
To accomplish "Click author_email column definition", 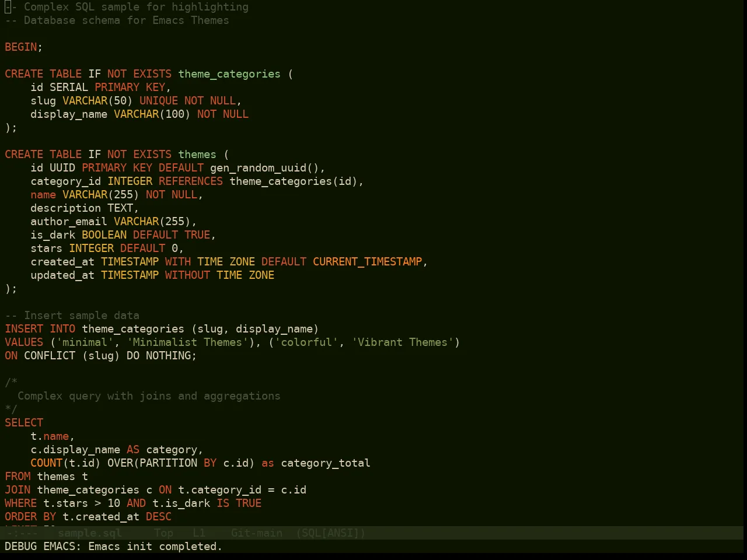I will click(x=114, y=222).
